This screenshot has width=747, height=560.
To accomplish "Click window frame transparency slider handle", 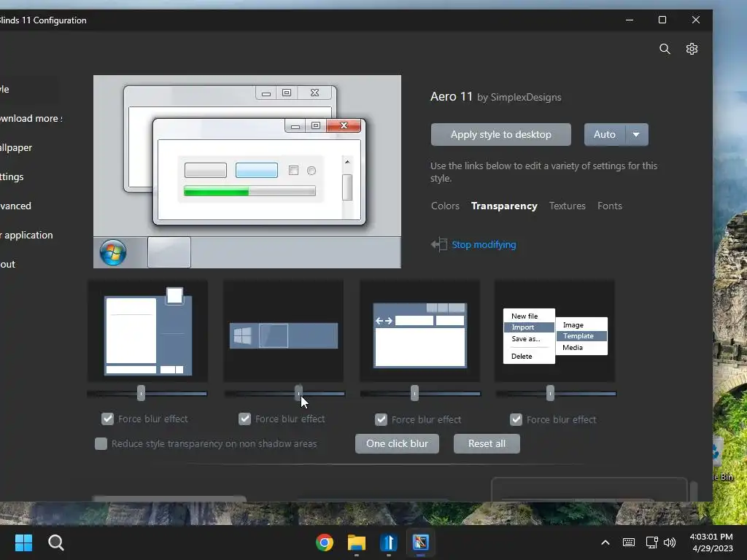I will 414,393.
